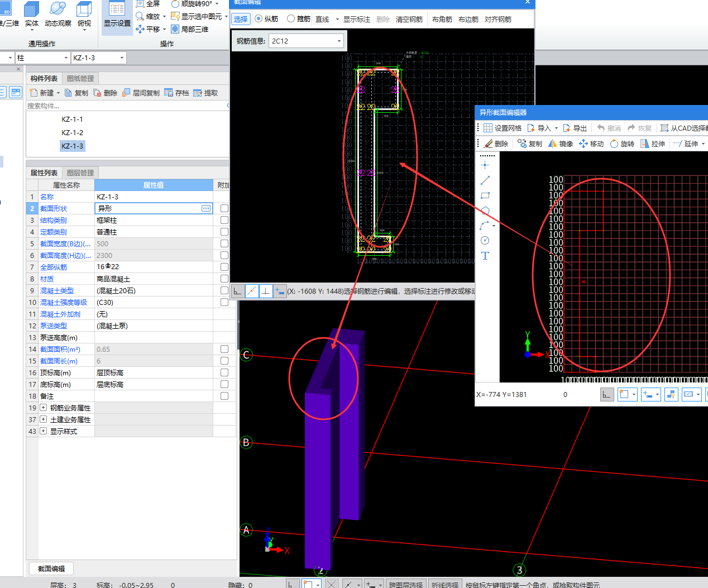708x588 pixels.
Task: Switch to the 构件列表 tab
Action: [44, 79]
